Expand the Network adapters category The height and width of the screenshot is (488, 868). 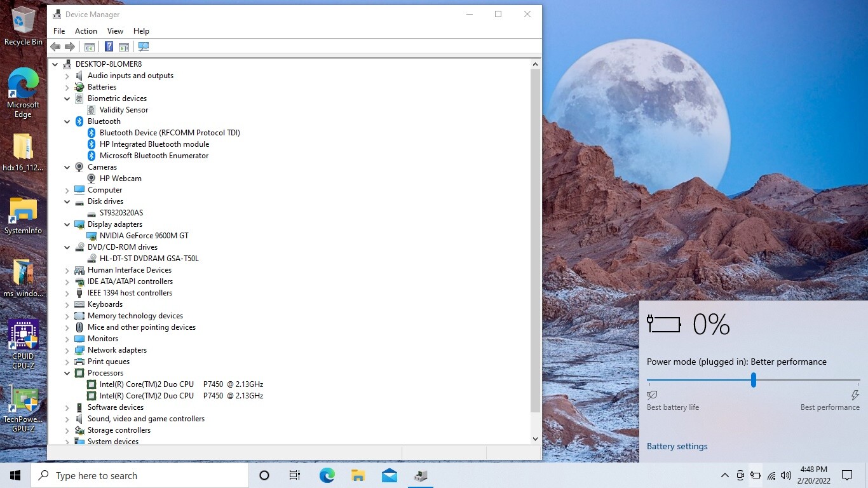[x=67, y=350]
